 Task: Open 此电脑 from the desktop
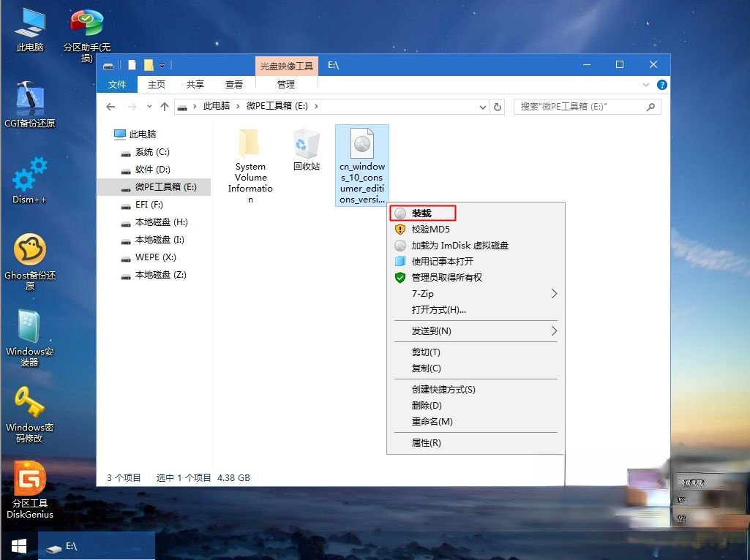coord(29,22)
